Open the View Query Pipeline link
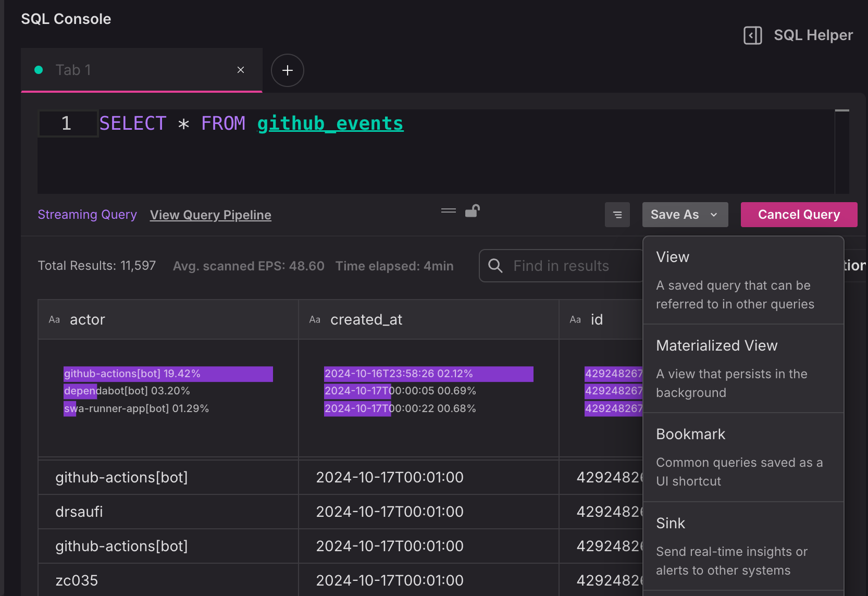The height and width of the screenshot is (596, 868). (210, 215)
